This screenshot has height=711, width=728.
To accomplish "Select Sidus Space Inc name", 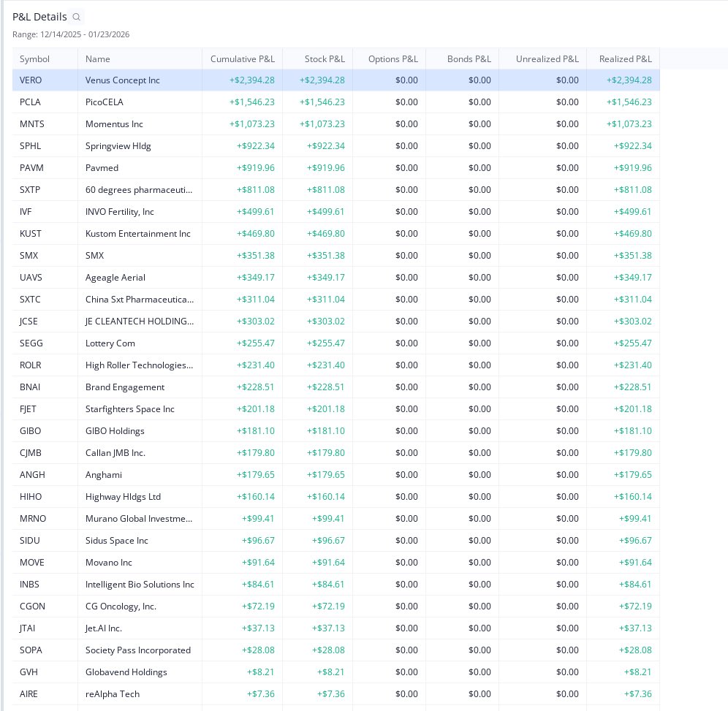I will pos(116,541).
